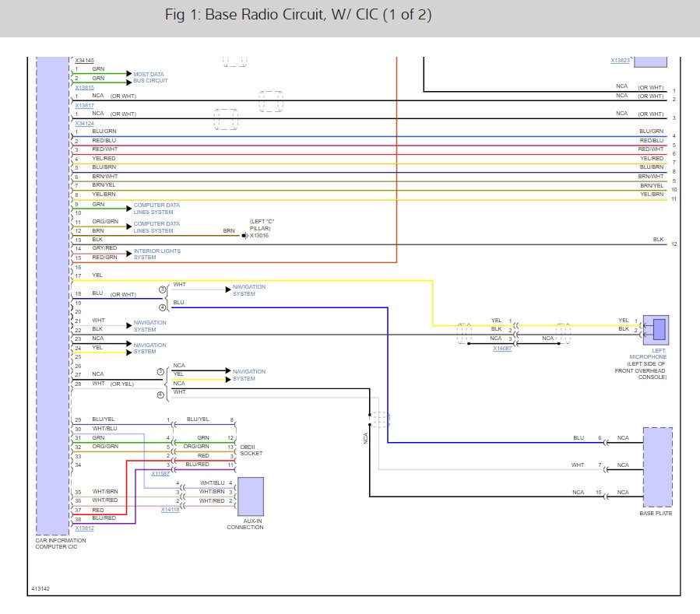Open the X13823 connector link
700x614 pixels.
[620, 60]
